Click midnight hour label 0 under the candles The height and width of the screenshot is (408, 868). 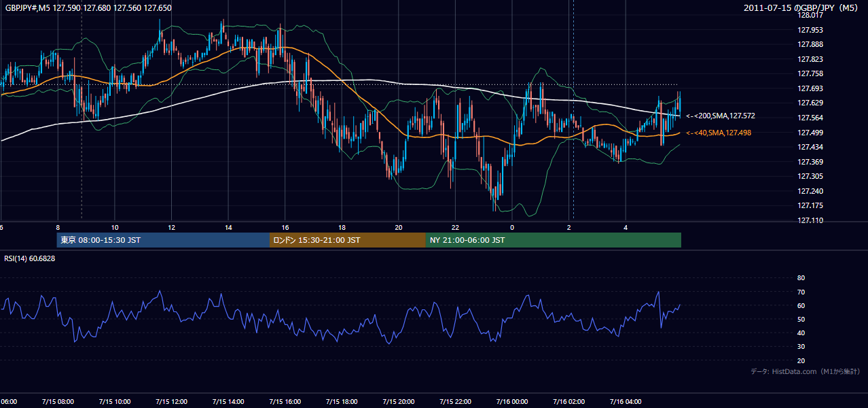pos(512,228)
